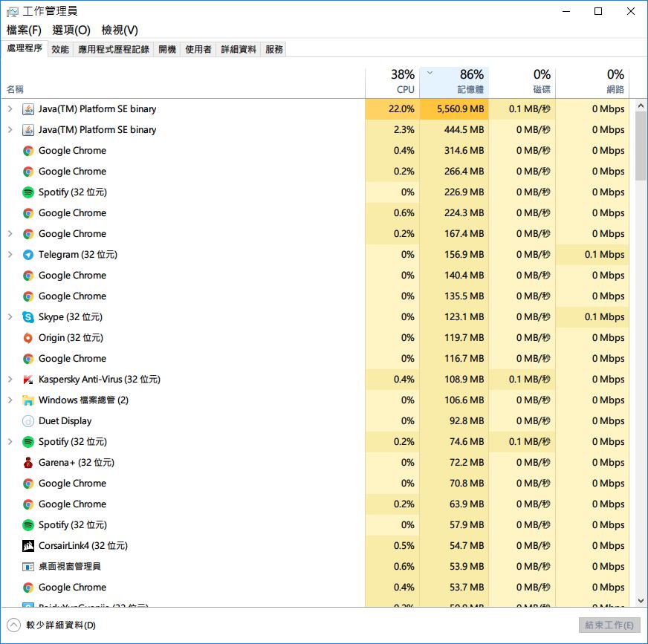
Task: Open the 檔案(F) menu
Action: pos(24,30)
